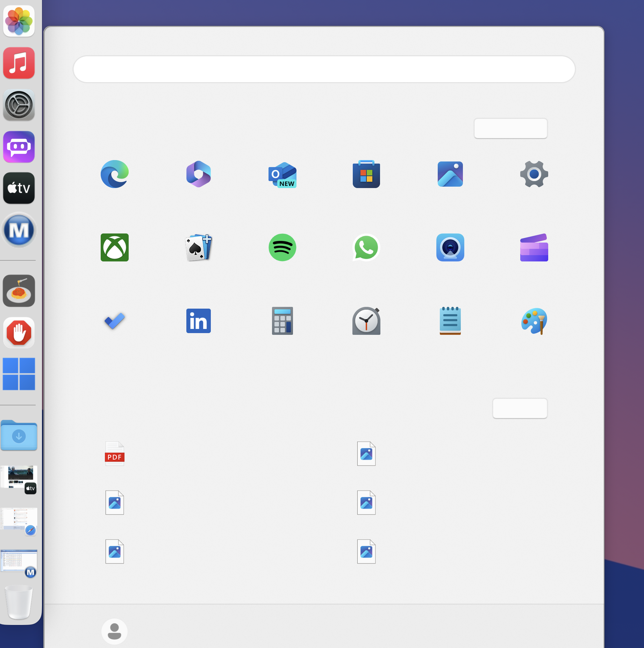Click the More button above recommended files
Screen dimensions: 644x648
520,408
